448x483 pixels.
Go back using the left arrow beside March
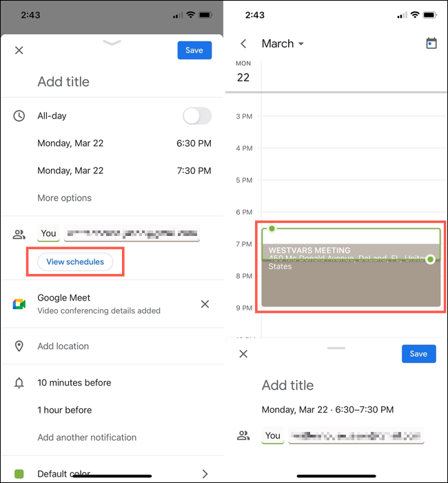click(243, 43)
